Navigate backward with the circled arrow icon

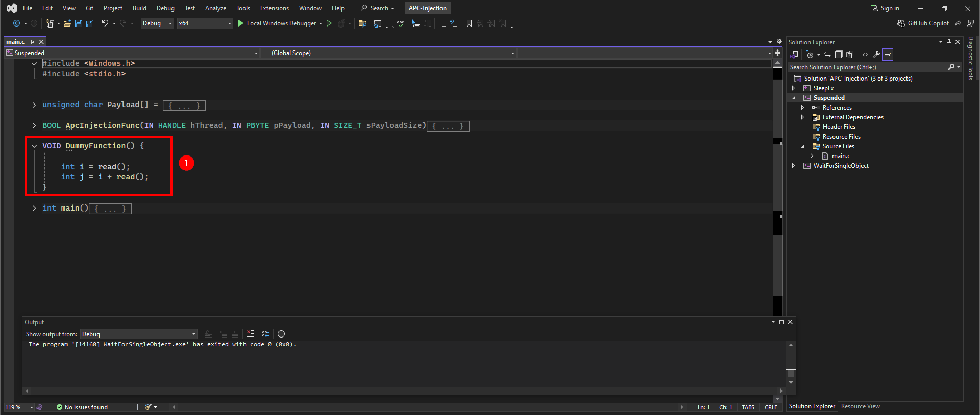point(16,23)
